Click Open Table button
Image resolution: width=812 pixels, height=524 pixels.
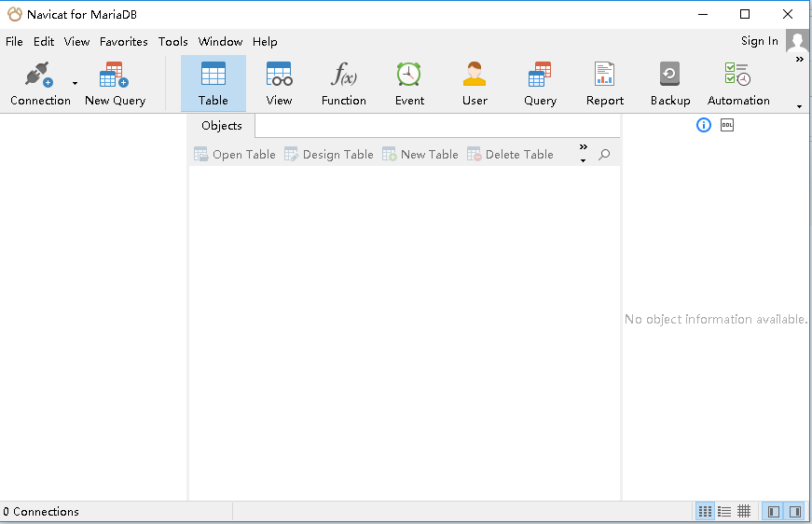click(x=235, y=154)
